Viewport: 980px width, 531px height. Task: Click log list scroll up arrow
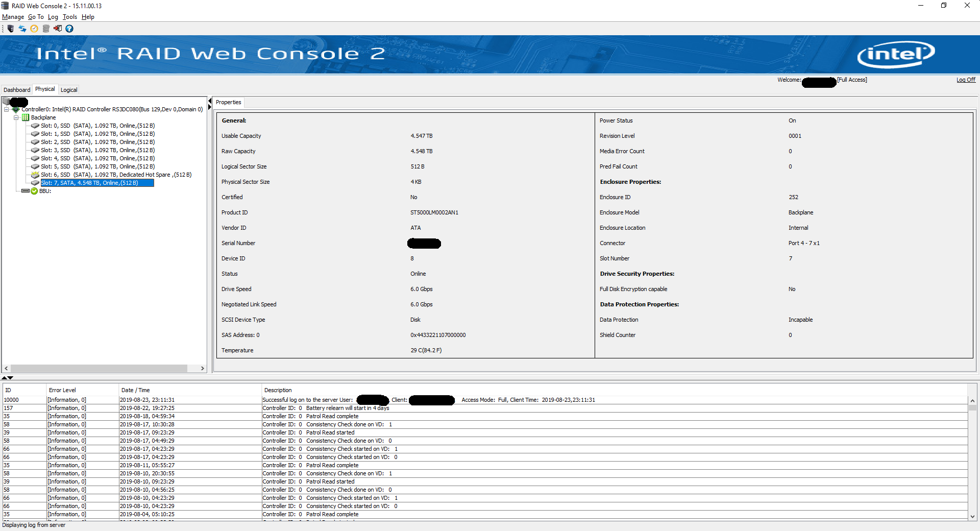click(972, 401)
